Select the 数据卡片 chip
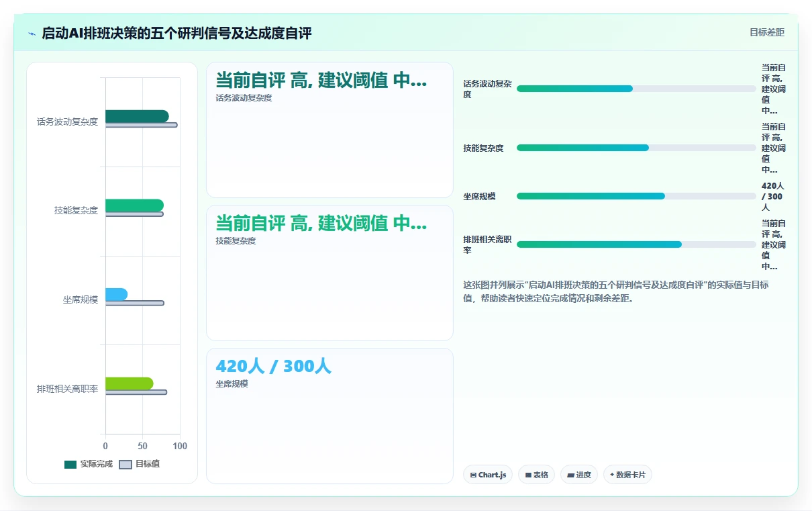This screenshot has height=511, width=812. point(627,475)
